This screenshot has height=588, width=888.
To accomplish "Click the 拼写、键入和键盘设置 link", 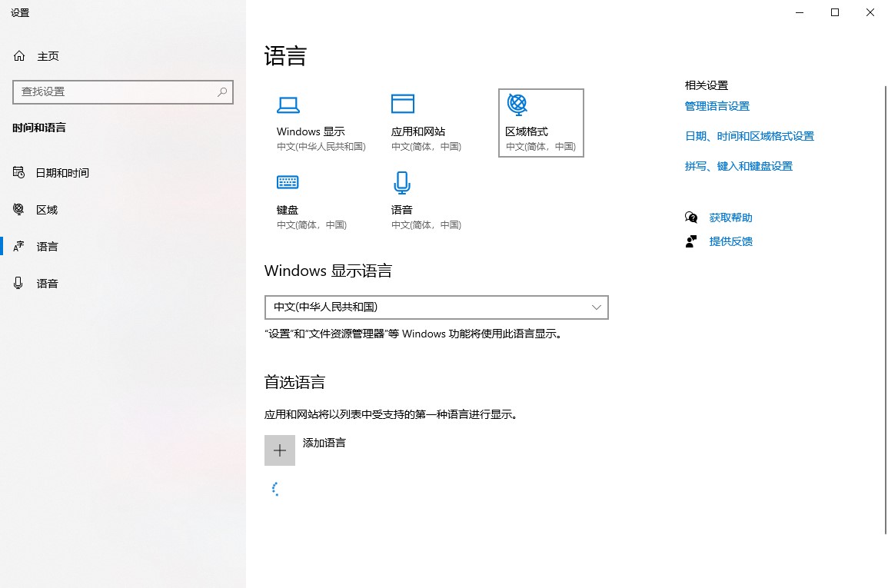I will click(x=738, y=166).
